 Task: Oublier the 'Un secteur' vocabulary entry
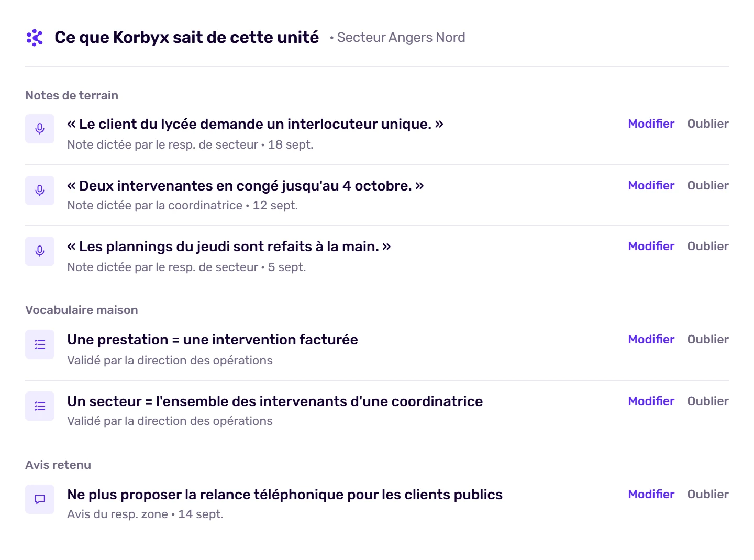tap(708, 401)
